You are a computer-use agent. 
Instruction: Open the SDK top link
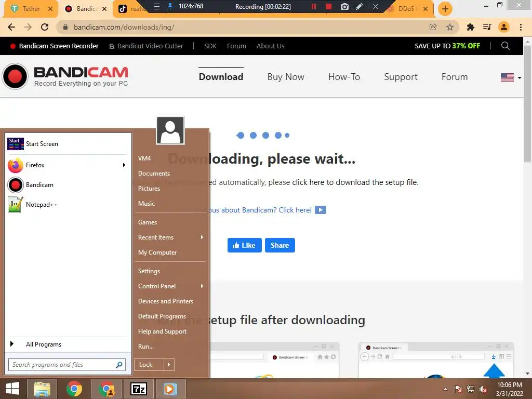(210, 46)
